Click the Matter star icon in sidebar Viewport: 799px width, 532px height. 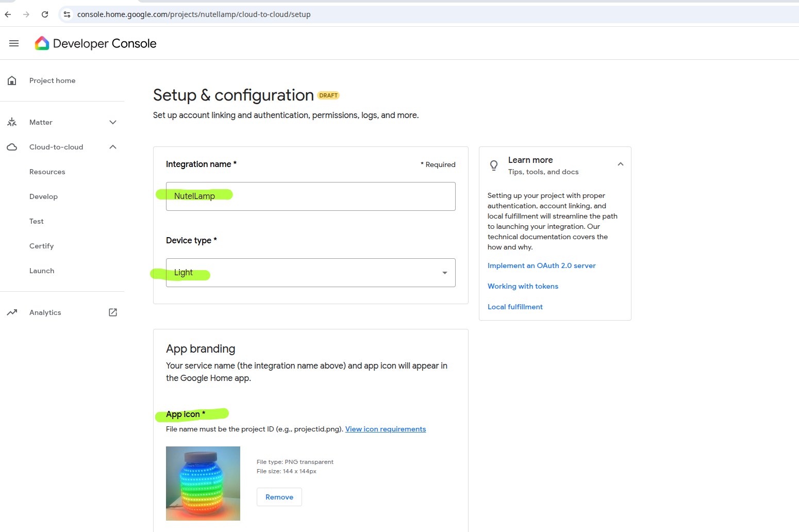click(x=12, y=122)
